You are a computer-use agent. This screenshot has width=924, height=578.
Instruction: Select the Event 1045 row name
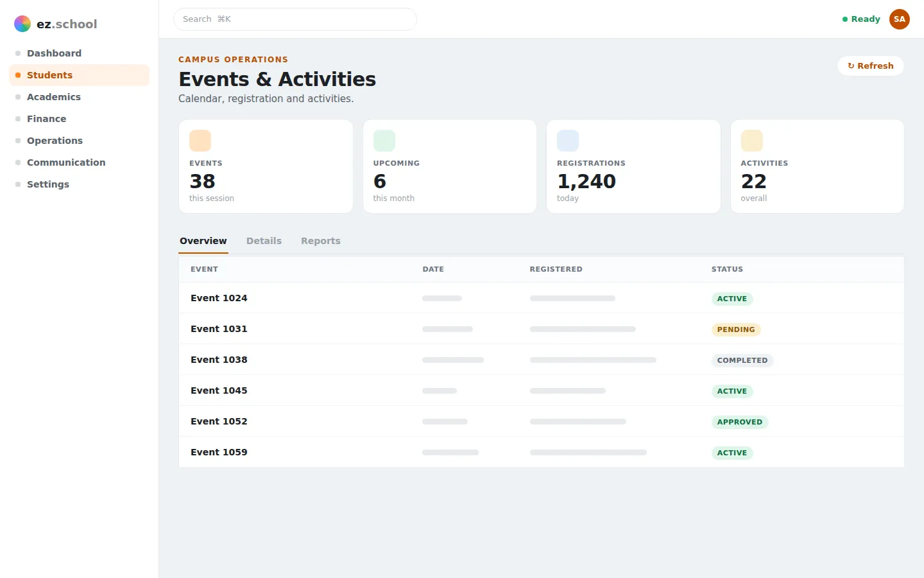(x=219, y=390)
